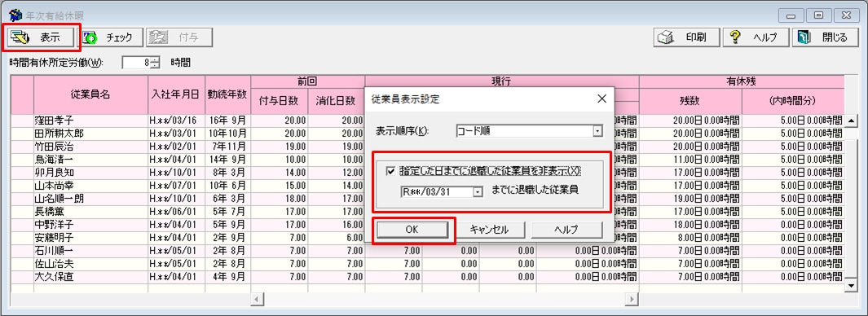
Task: Click hire date H**/03/16 for 窪田孝子
Action: pyautogui.click(x=177, y=120)
